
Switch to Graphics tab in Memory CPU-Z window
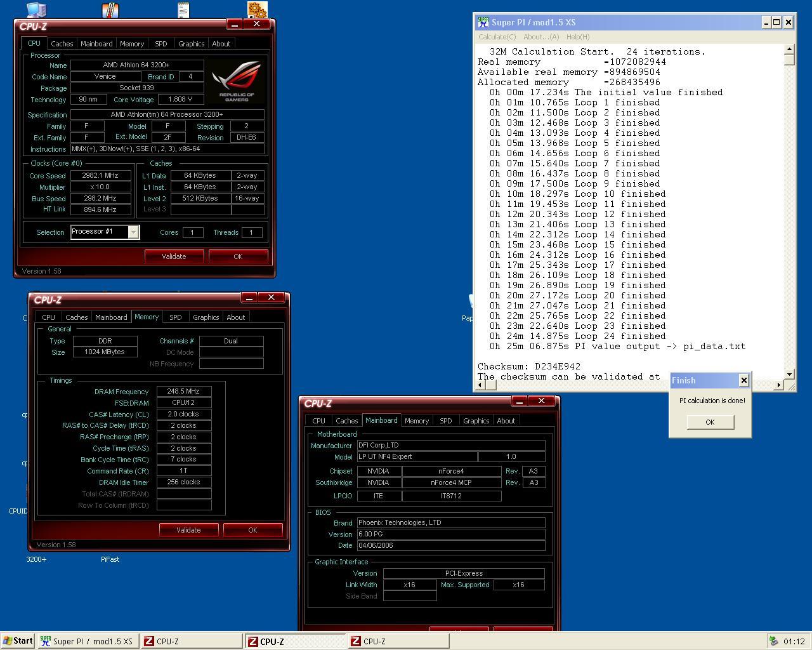tap(206, 317)
